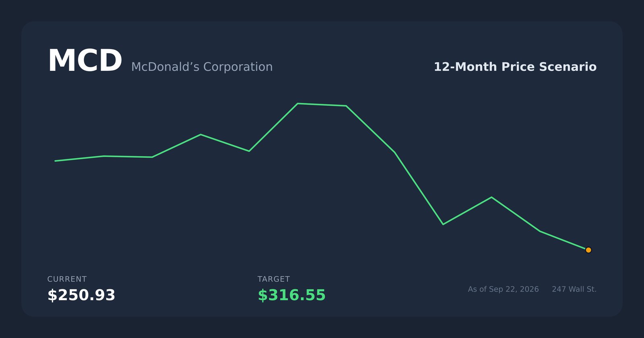Click the rebound peak after the deep trough
The height and width of the screenshot is (338, 644).
click(x=491, y=197)
